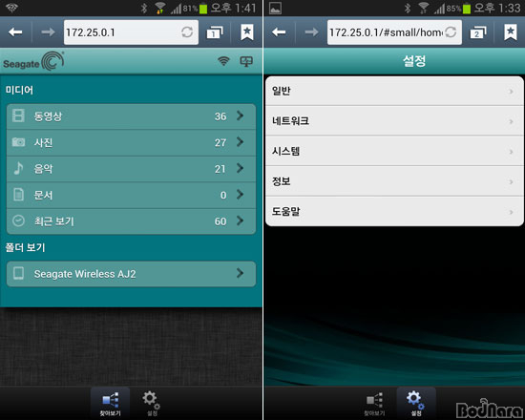Viewport: 525px width, 420px height.
Task: Open 최근 보기 recent views row
Action: [132, 221]
